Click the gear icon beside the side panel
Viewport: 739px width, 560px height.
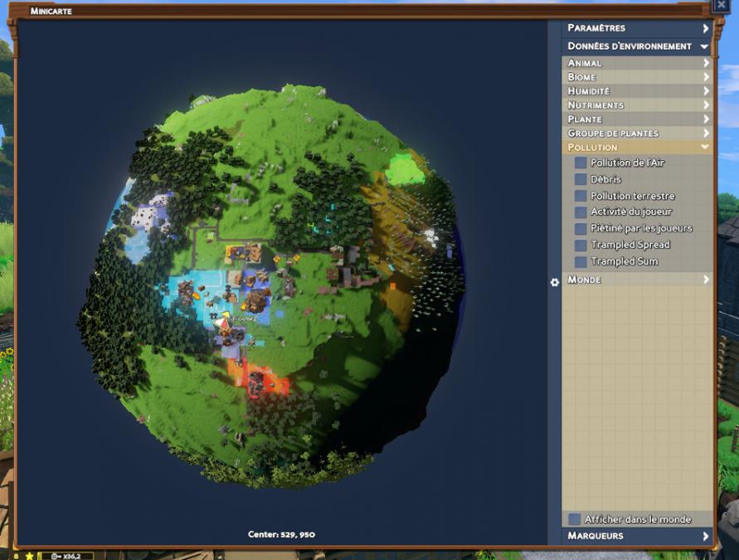coord(555,282)
